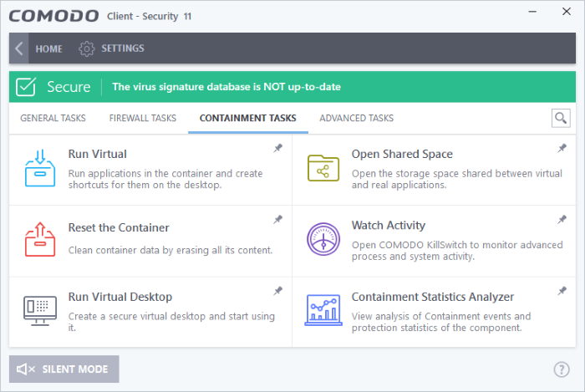
Task: Pin the Open Shared Space task
Action: pyautogui.click(x=562, y=148)
